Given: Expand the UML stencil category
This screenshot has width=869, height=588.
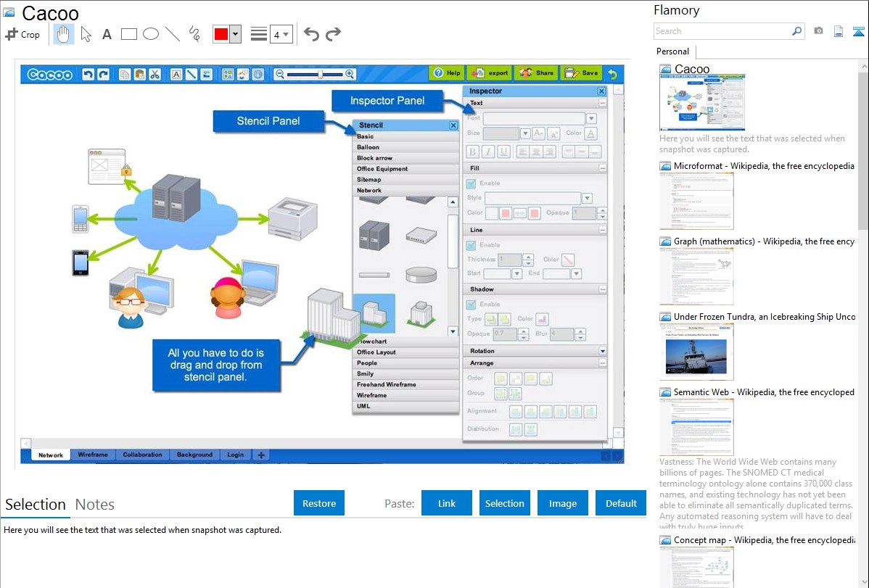Looking at the screenshot, I should point(405,406).
